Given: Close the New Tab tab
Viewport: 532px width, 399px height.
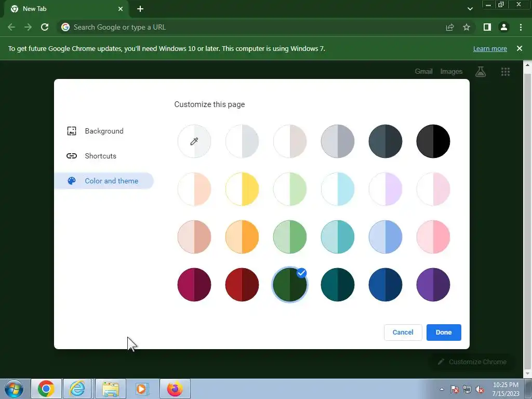Looking at the screenshot, I should (121, 9).
